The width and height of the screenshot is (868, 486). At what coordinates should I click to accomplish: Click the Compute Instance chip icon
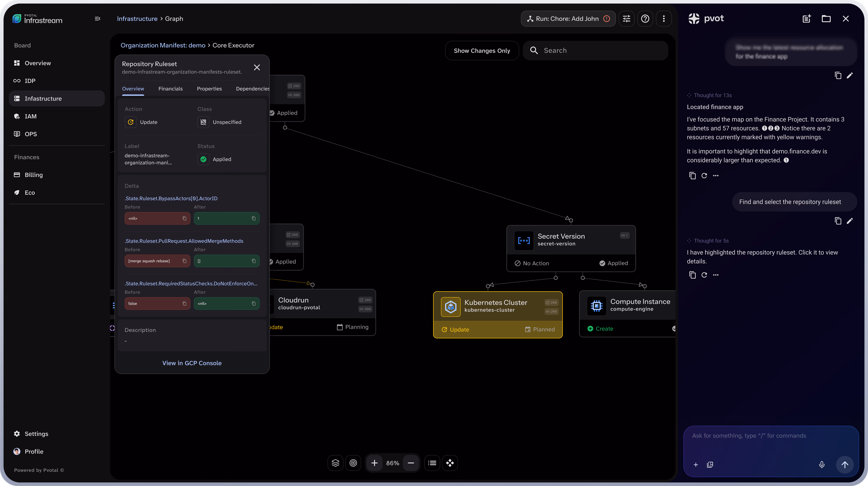pos(596,306)
